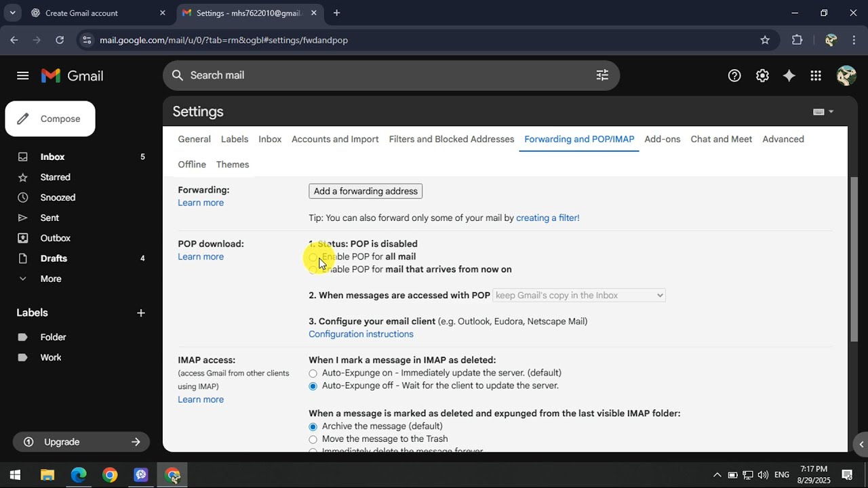868x488 pixels.
Task: Click the search magnifier icon in the search bar
Action: [x=178, y=75]
